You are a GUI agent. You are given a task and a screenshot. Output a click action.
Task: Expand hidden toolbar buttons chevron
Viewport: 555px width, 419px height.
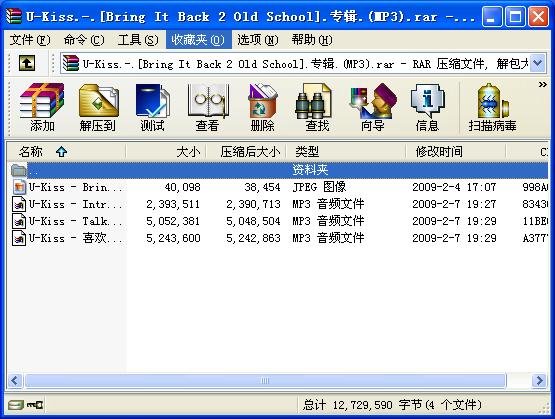(542, 85)
